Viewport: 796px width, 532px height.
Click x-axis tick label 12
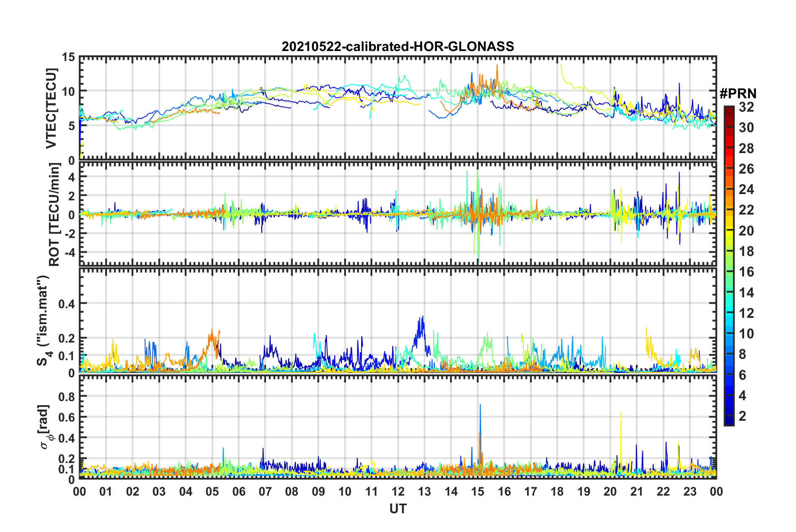click(398, 491)
